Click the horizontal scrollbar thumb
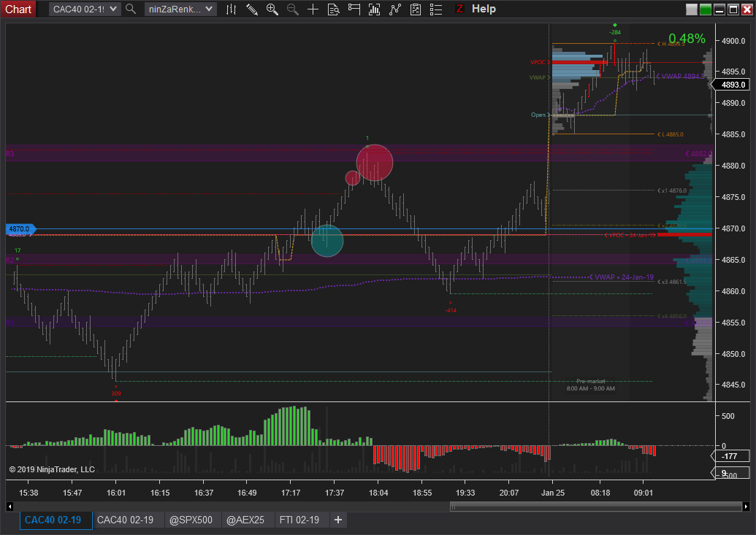Viewport: 756px width, 535px height. 596,507
